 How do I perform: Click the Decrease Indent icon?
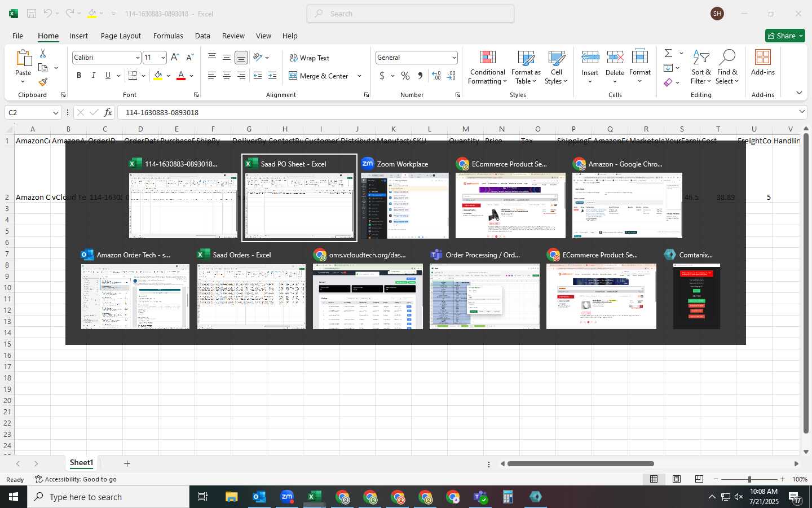[258, 76]
